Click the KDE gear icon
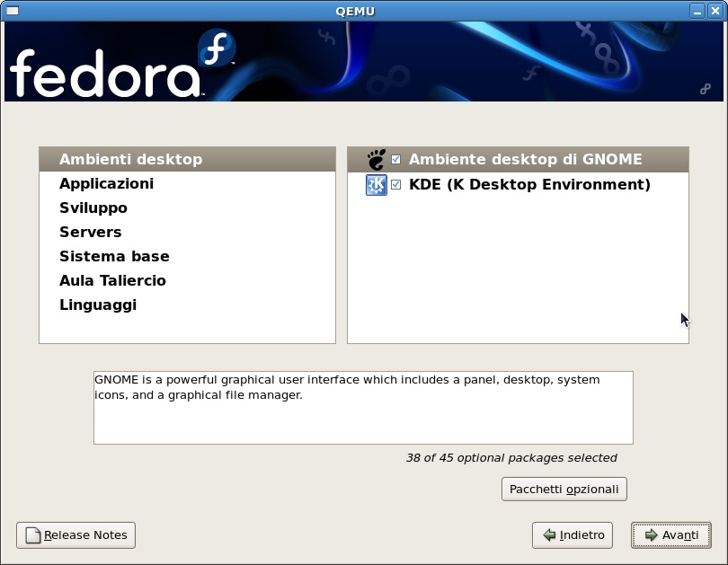728x565 pixels. tap(376, 185)
